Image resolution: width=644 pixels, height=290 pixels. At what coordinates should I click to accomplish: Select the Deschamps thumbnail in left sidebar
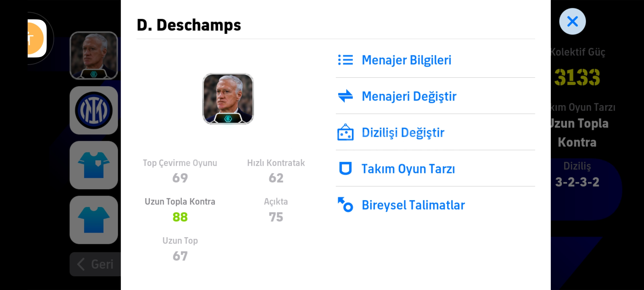coord(94,56)
